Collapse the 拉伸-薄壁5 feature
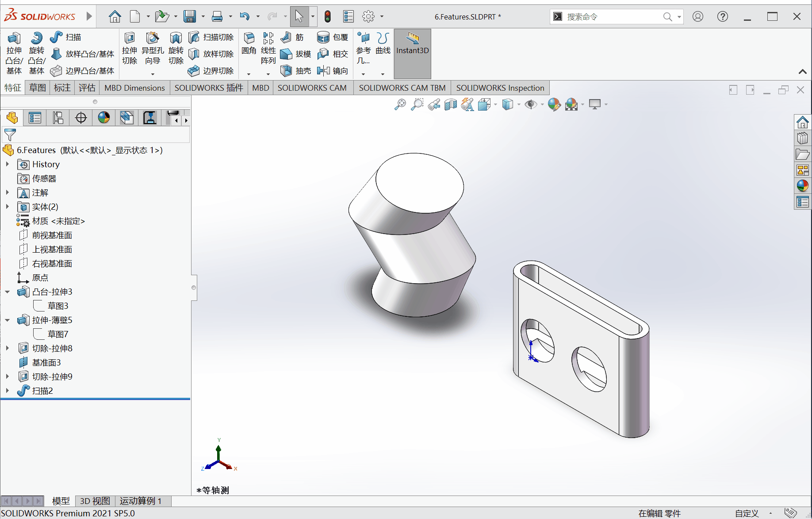Image resolution: width=812 pixels, height=519 pixels. point(8,320)
